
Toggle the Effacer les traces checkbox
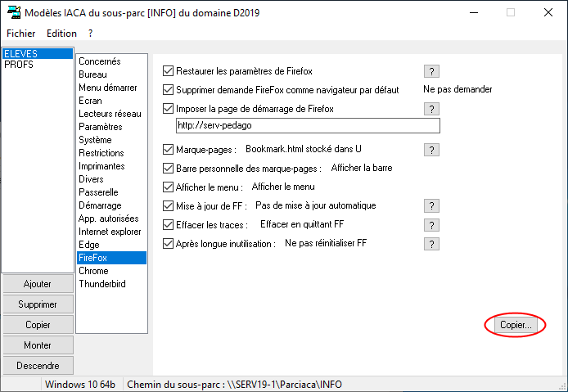click(x=168, y=224)
